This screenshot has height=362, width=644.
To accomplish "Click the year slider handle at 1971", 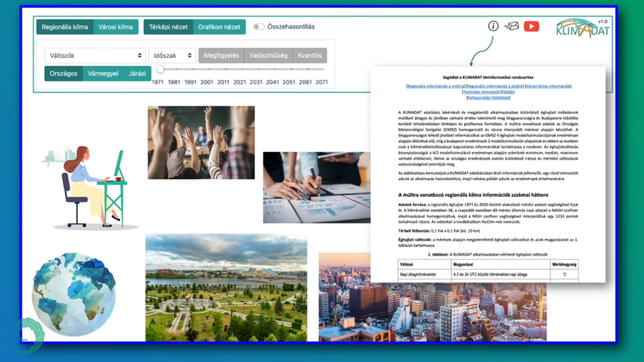I will coord(160,69).
